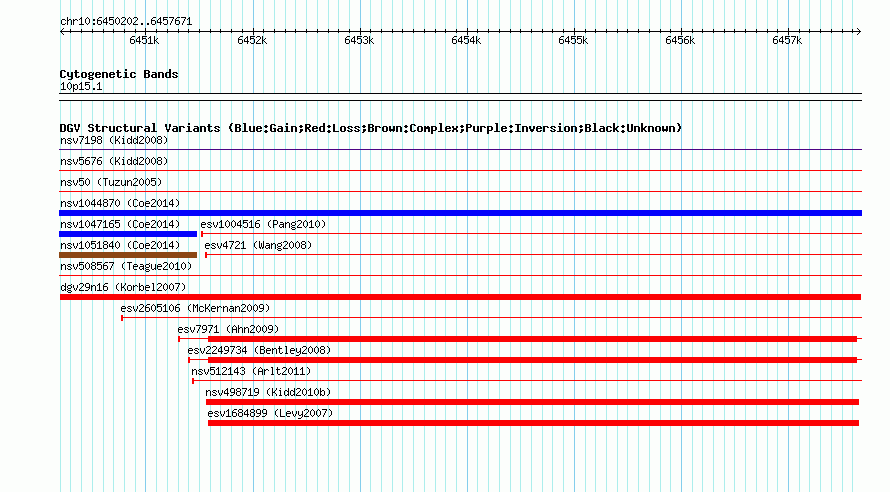Open the Cytogenetic Bands track title
This screenshot has height=492, width=890.
coord(119,74)
